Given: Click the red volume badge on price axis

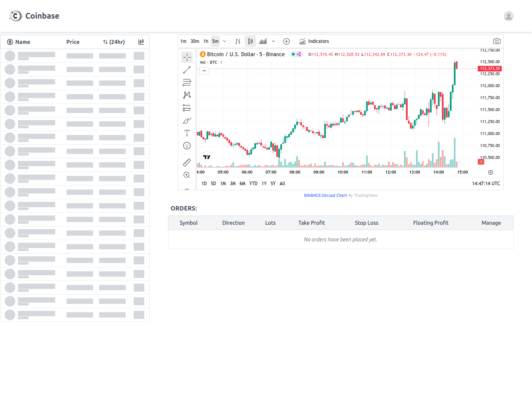Looking at the screenshot, I should [x=481, y=162].
